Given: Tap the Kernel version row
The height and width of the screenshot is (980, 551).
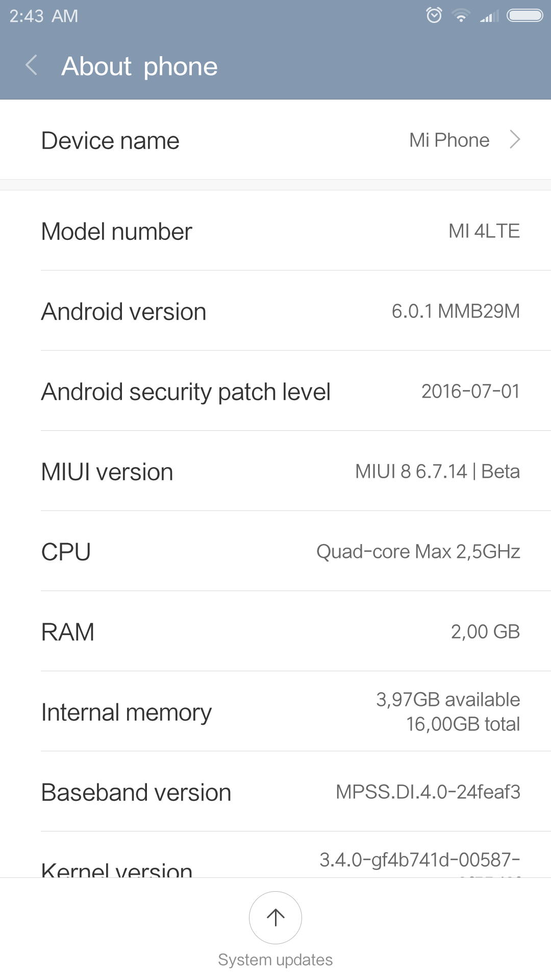Looking at the screenshot, I should pos(275,864).
